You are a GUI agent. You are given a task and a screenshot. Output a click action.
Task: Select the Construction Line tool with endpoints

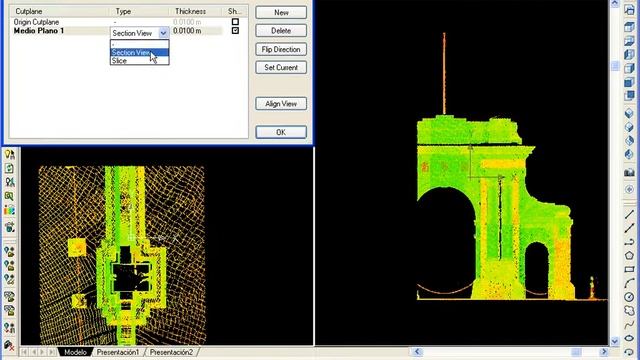pyautogui.click(x=629, y=228)
